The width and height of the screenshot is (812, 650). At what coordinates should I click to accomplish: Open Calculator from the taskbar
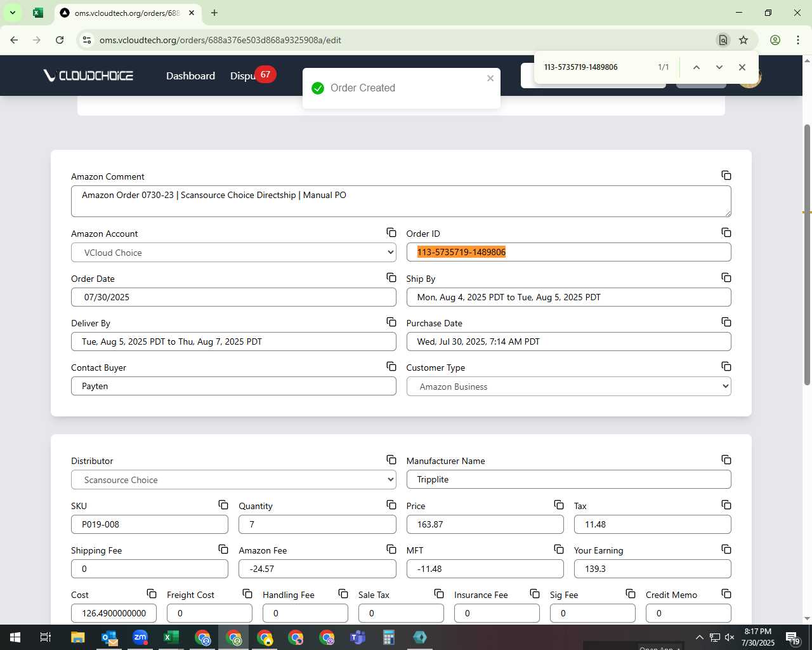(x=389, y=637)
